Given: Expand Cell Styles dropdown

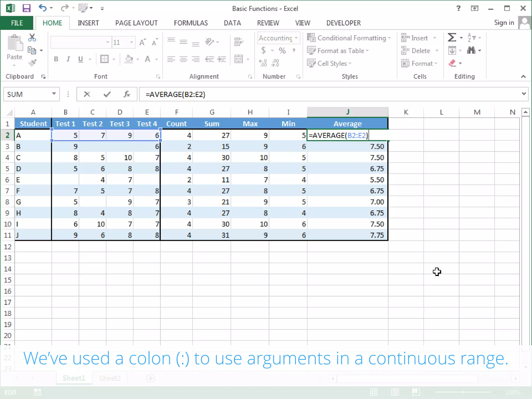Looking at the screenshot, I should click(350, 63).
